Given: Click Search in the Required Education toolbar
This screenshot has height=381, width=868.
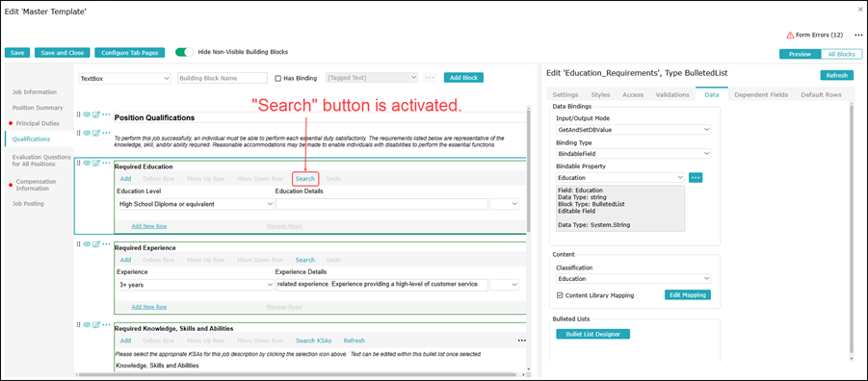Looking at the screenshot, I should 305,179.
